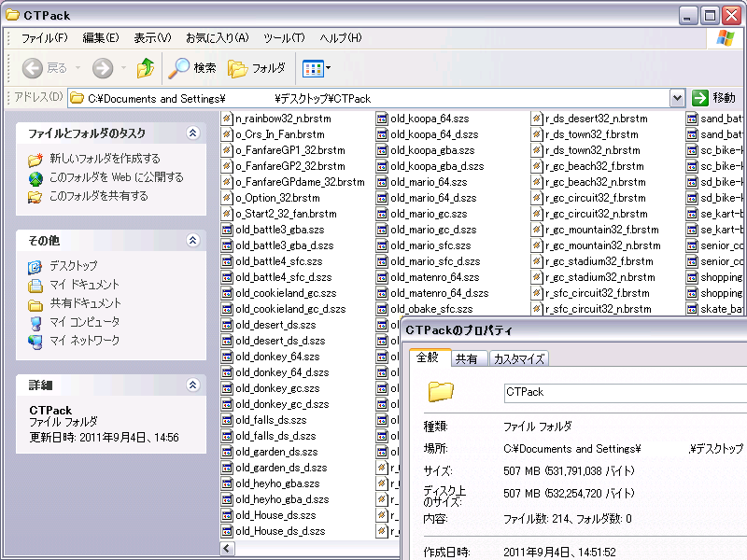Select old_garden_ds.szs file icon
Viewport: 747px width, 560px height.
click(x=227, y=452)
